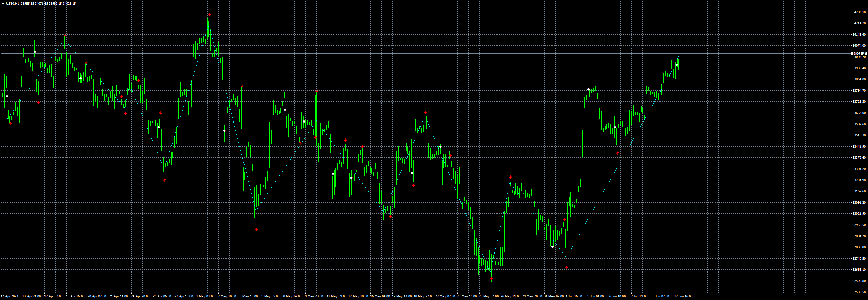868x300 pixels.
Task: Click the US30,H1 symbol label
Action: point(13,4)
